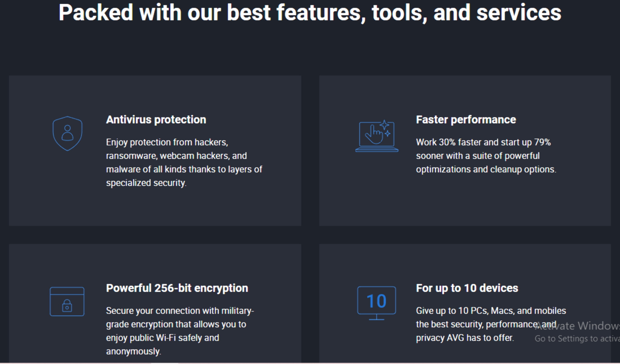Select the Antivirus protection heading
The height and width of the screenshot is (364, 620).
(x=156, y=120)
